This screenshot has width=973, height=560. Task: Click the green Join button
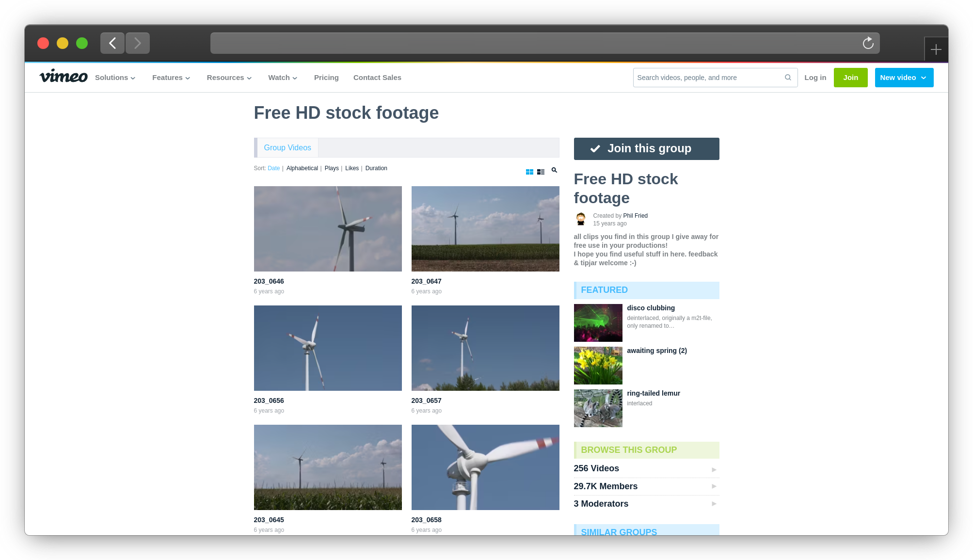(x=850, y=78)
